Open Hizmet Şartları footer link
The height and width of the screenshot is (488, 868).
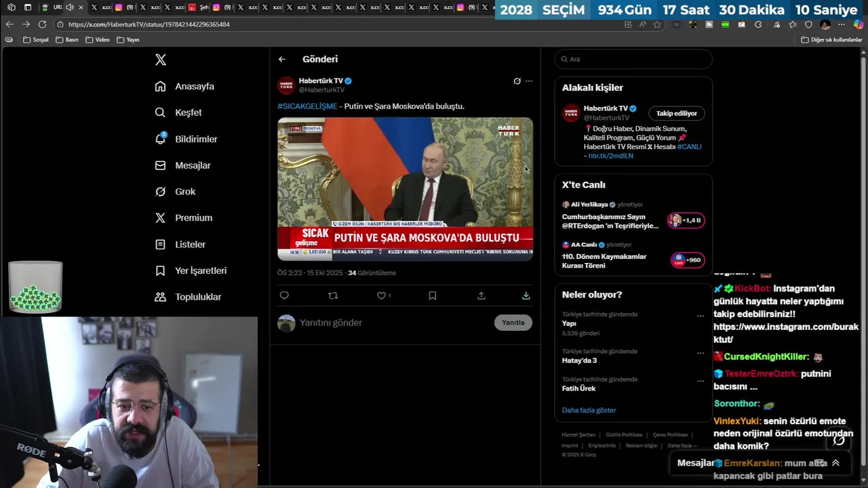coord(578,434)
